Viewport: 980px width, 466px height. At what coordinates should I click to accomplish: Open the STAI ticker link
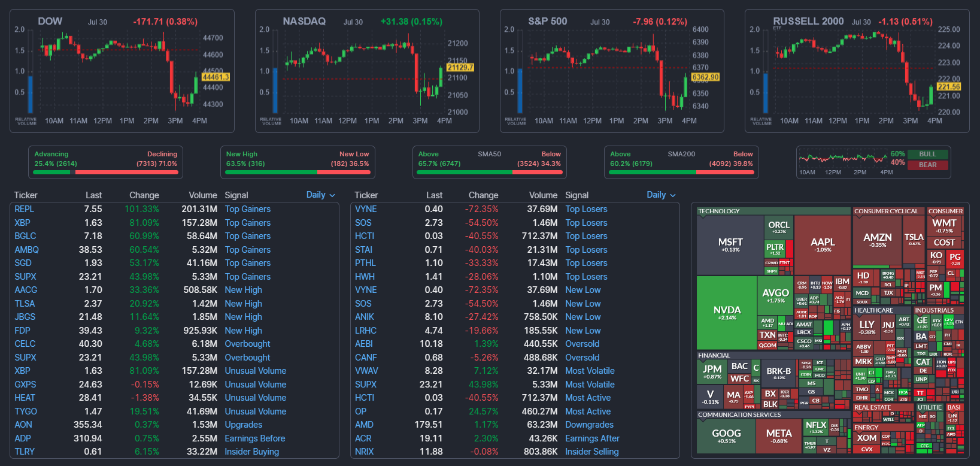click(363, 250)
